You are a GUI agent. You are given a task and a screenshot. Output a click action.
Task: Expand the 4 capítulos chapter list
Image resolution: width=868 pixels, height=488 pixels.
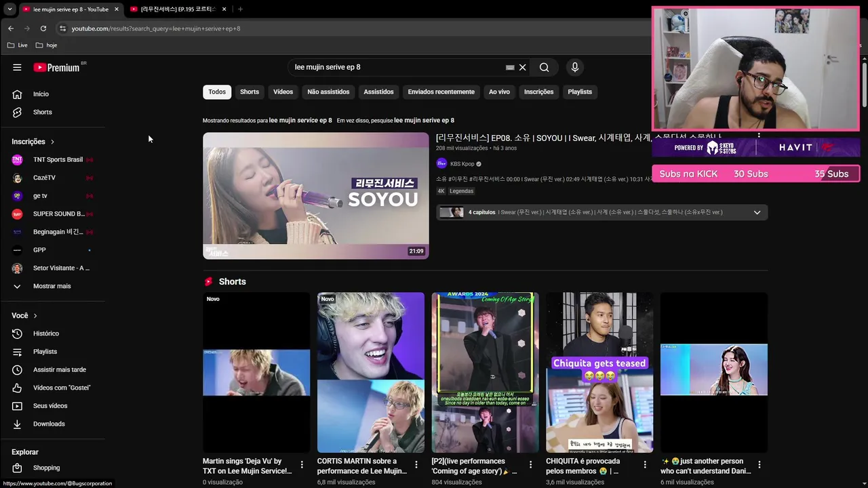click(x=757, y=212)
